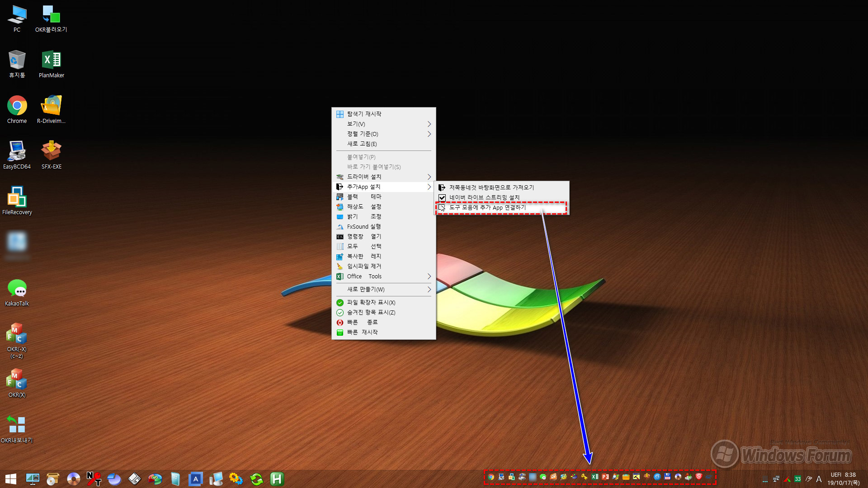Click the green '33' tray indicator
The height and width of the screenshot is (488, 868).
[797, 479]
